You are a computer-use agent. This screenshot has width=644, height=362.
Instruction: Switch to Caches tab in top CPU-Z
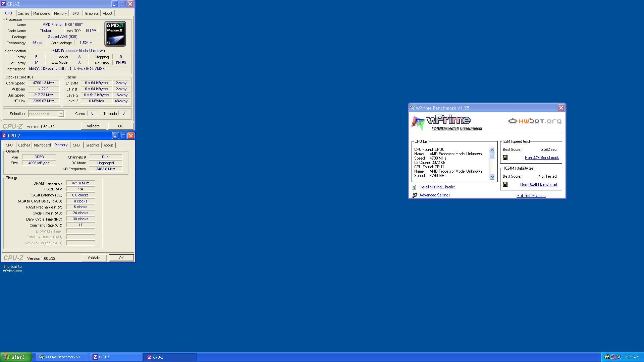coord(23,13)
